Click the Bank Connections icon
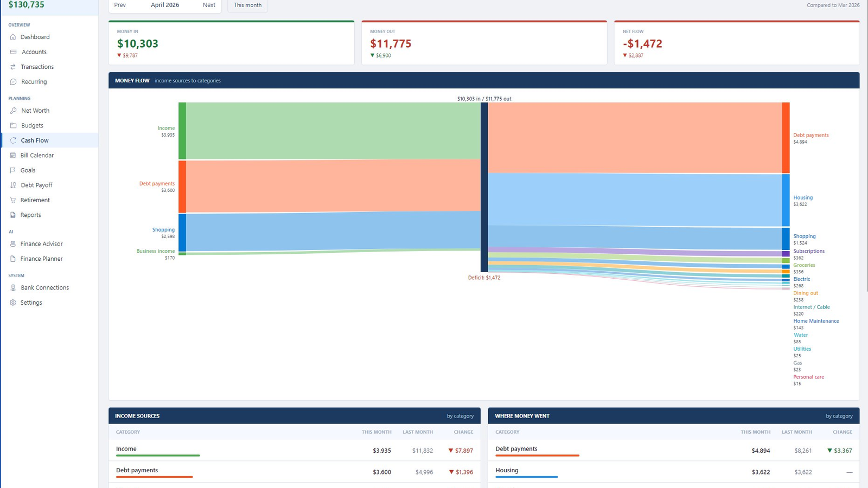 click(x=13, y=287)
